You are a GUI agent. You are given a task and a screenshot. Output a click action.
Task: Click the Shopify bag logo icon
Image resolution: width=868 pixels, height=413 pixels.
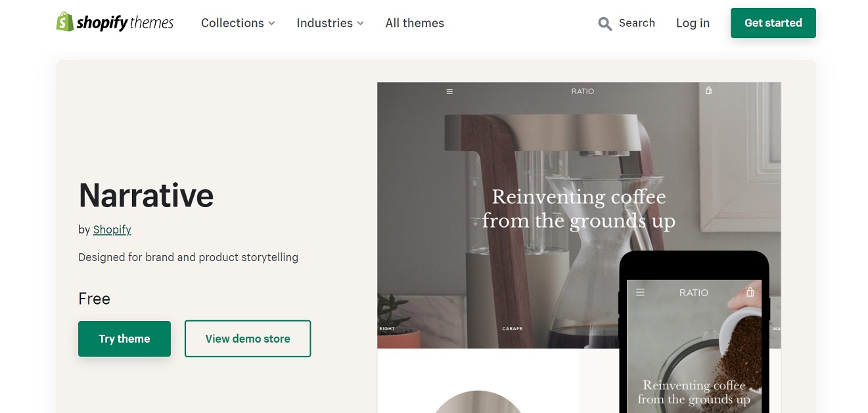(x=64, y=22)
